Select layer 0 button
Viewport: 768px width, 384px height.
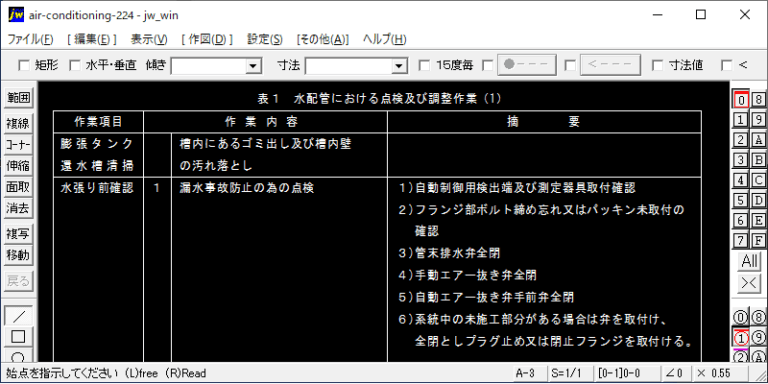click(741, 100)
